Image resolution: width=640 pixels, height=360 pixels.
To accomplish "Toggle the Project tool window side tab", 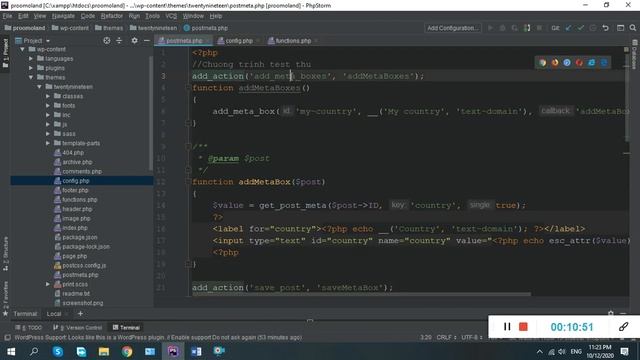I will pyautogui.click(x=5, y=53).
